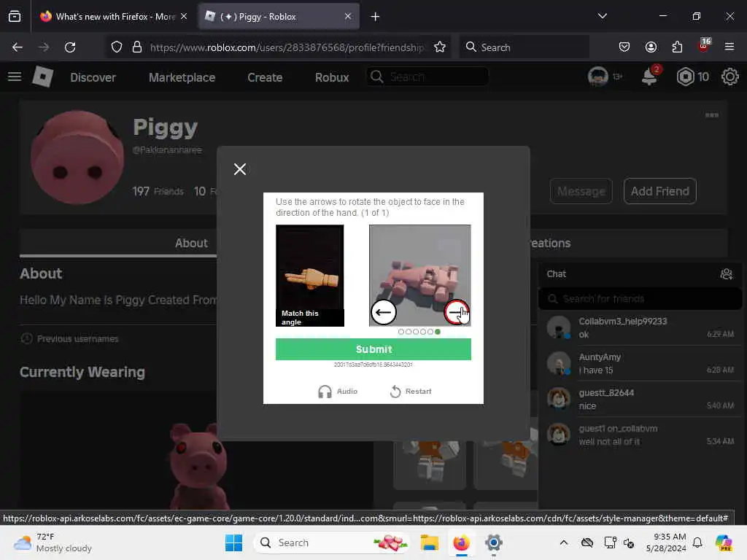The image size is (747, 560).
Task: Bookmark this page with star
Action: pos(440,47)
